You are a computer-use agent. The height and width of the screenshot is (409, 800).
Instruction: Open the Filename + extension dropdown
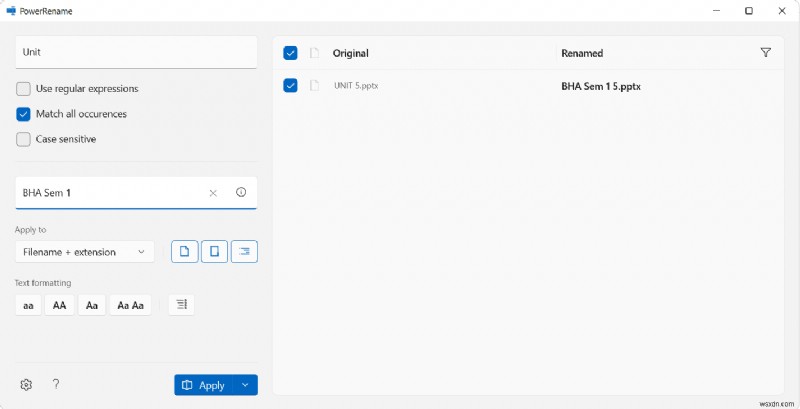(85, 252)
